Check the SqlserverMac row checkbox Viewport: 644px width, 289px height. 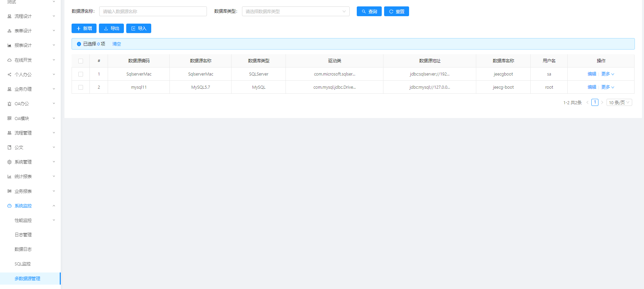(x=81, y=74)
